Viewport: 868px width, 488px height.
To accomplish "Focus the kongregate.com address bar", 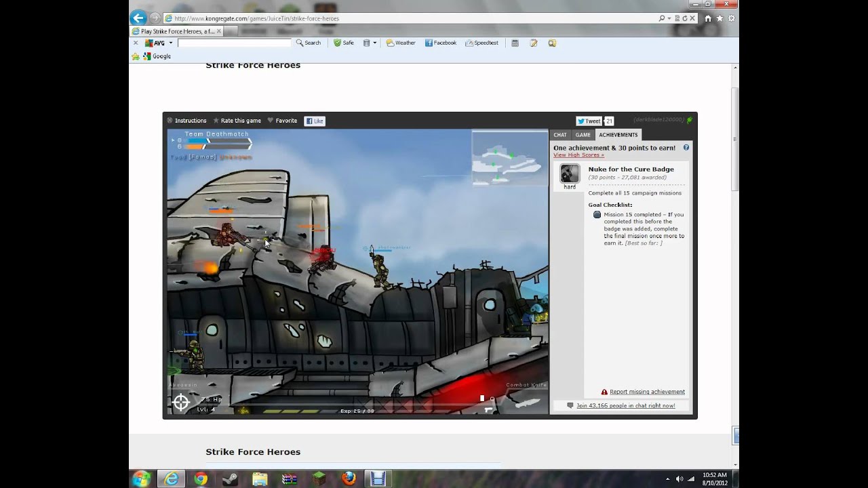I will 410,18.
